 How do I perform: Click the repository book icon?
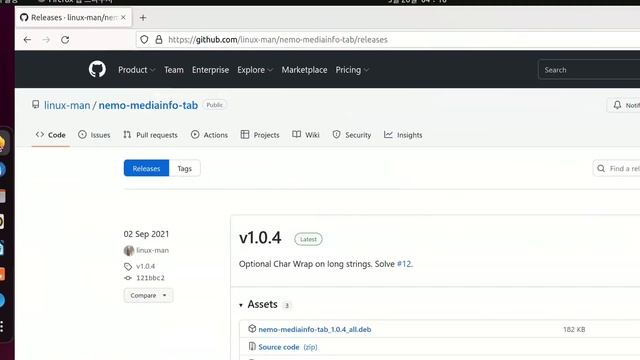tap(36, 105)
